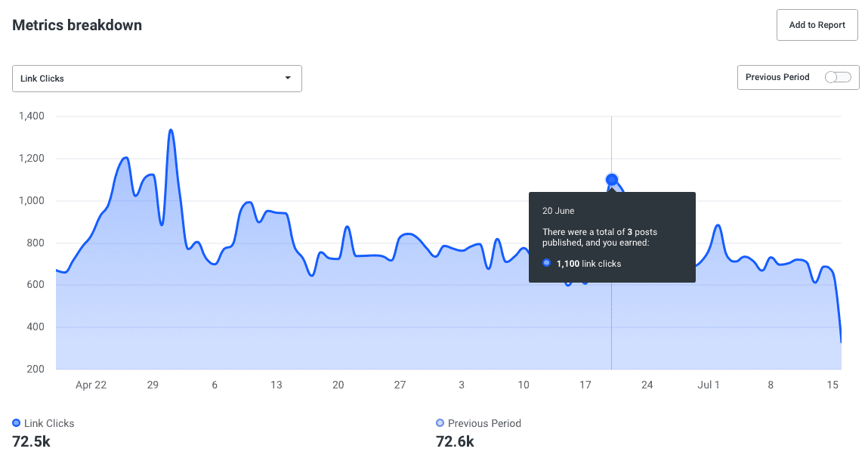The width and height of the screenshot is (868, 464).
Task: Click the dropdown chevron next to Link Clicks
Action: click(x=288, y=78)
